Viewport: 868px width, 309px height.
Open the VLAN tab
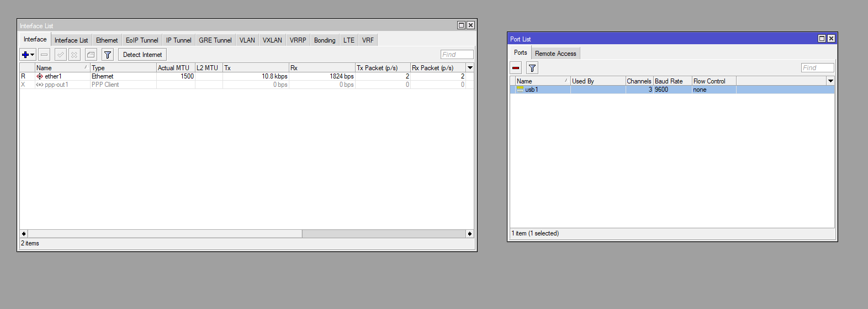click(247, 40)
